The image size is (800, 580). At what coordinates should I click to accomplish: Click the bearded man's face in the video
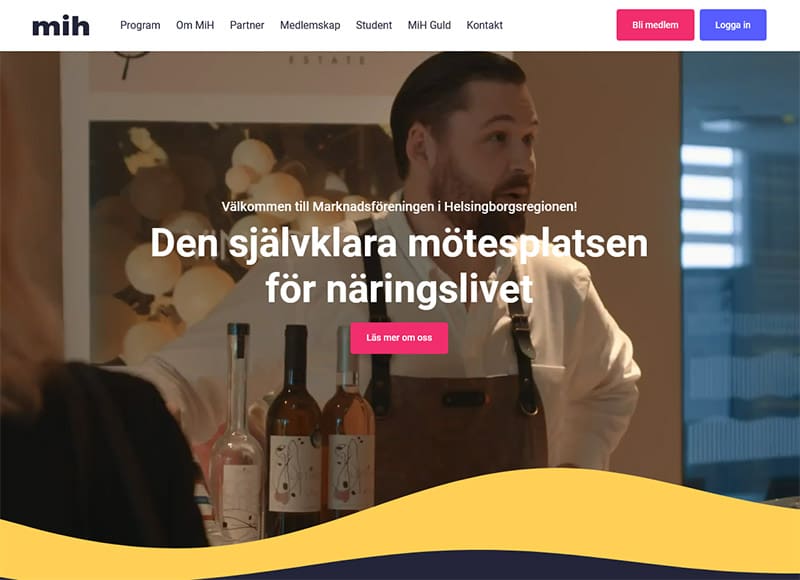(485, 153)
